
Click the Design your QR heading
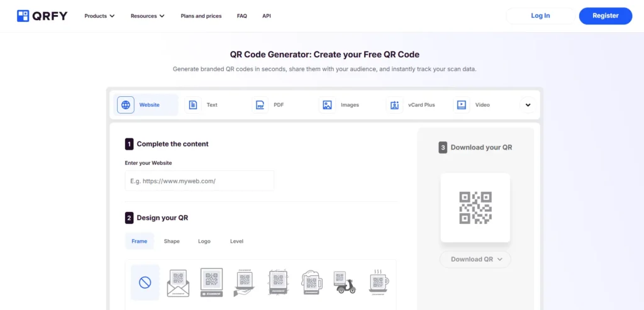click(162, 218)
